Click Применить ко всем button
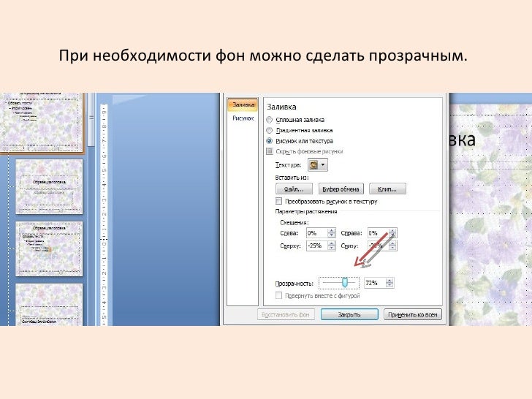Screen dimensions: 532x399 (413, 314)
